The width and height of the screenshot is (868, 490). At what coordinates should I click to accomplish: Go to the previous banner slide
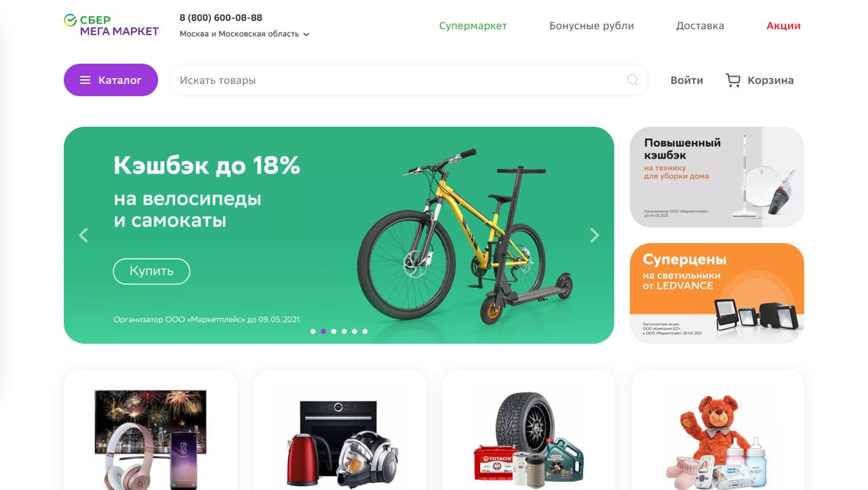click(x=83, y=235)
